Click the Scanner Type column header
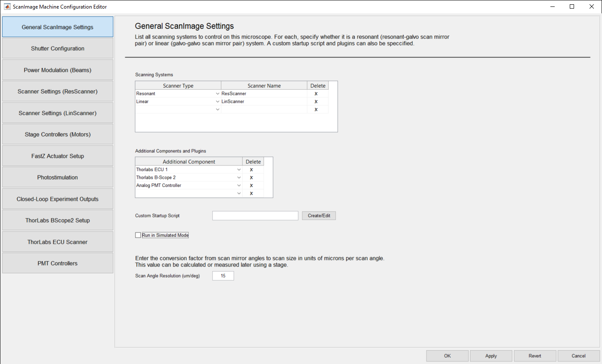This screenshot has height=364, width=602. (x=178, y=86)
